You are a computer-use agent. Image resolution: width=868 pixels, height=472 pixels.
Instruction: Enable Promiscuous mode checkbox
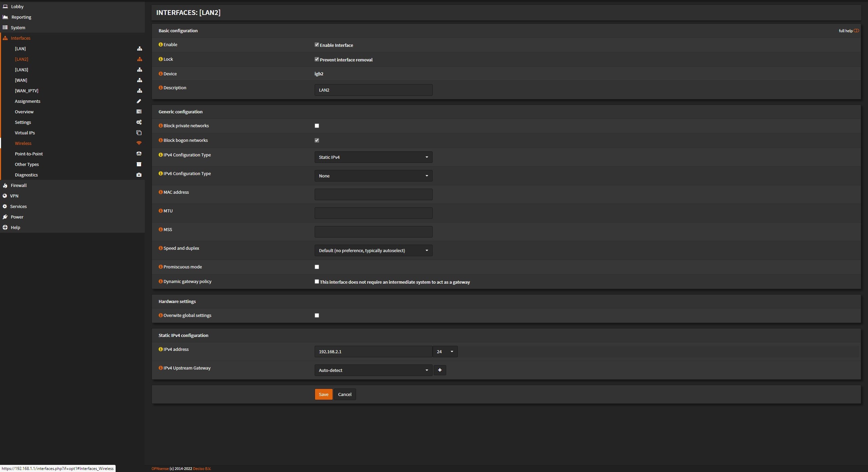click(x=317, y=267)
